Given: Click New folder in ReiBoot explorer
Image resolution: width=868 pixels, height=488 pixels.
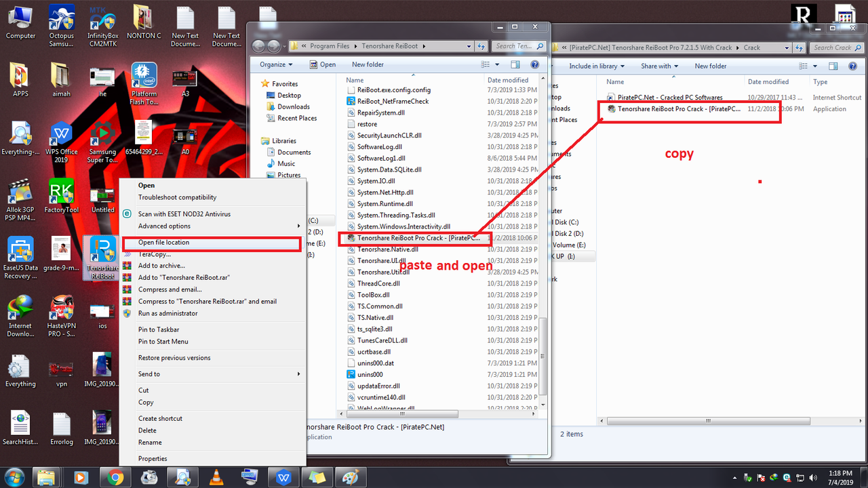Looking at the screenshot, I should pyautogui.click(x=368, y=64).
